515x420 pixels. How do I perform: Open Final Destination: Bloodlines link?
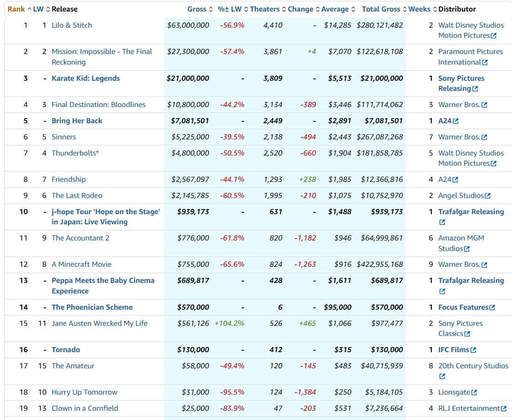pos(98,105)
